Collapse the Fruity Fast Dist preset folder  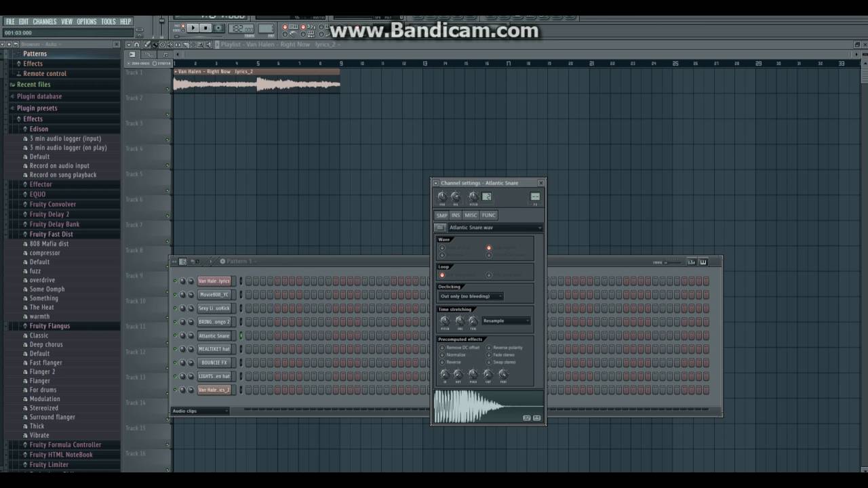click(x=51, y=235)
